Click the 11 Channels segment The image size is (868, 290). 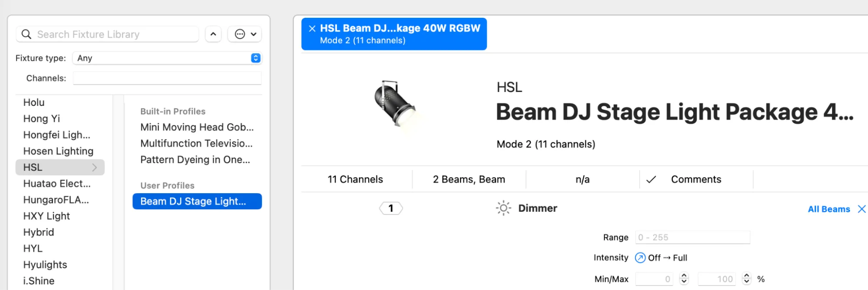(x=355, y=179)
